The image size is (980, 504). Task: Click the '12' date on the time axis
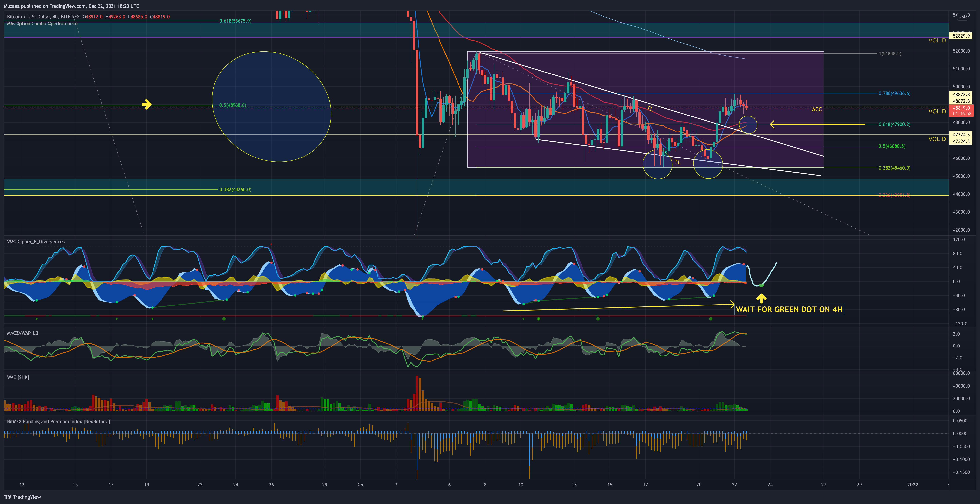22,485
